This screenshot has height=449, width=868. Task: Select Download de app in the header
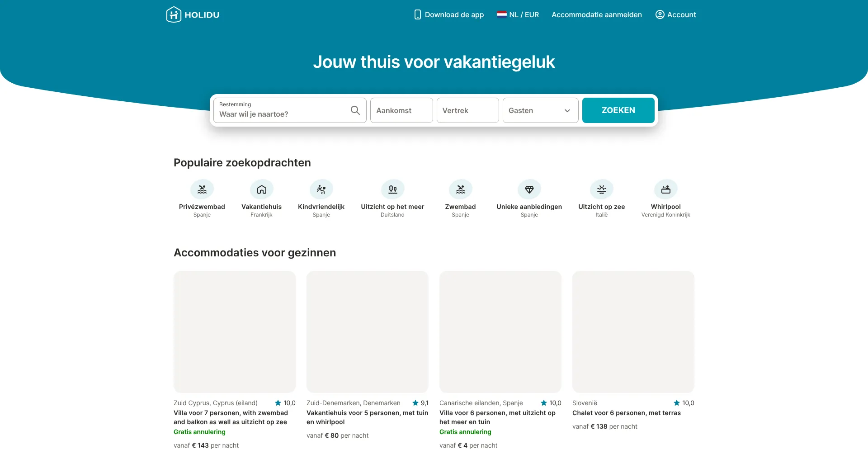click(x=448, y=14)
